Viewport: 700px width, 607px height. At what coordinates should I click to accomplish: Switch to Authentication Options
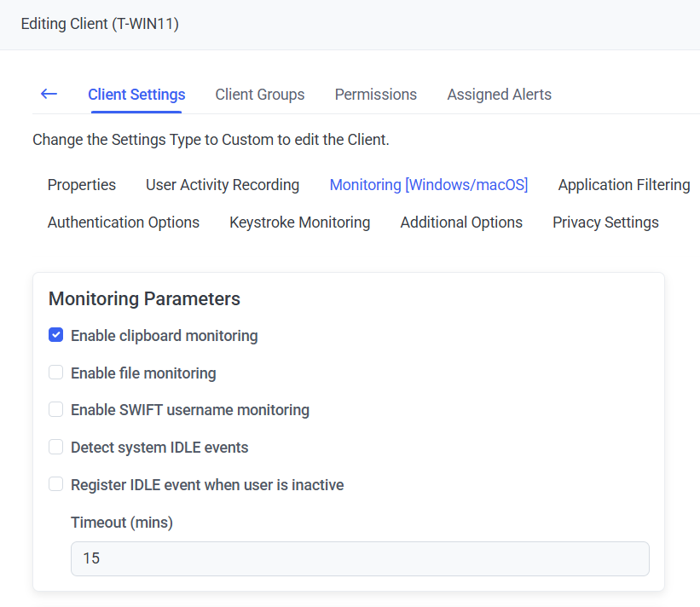(x=124, y=223)
